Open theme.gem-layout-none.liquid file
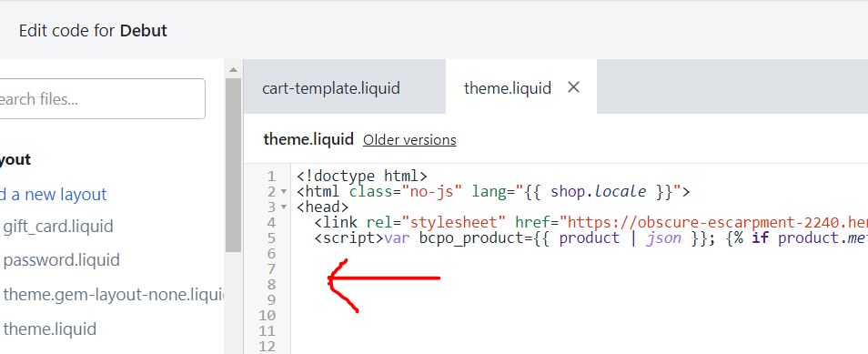 tap(113, 295)
